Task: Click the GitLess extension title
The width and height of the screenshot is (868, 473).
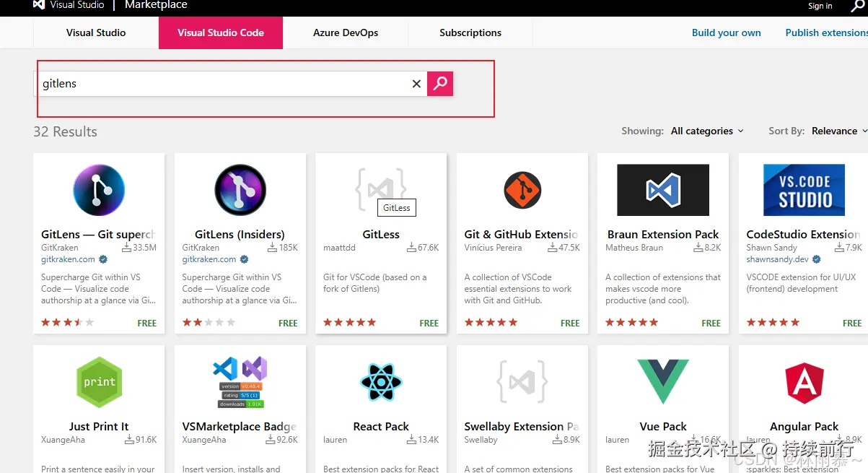Action: point(381,234)
